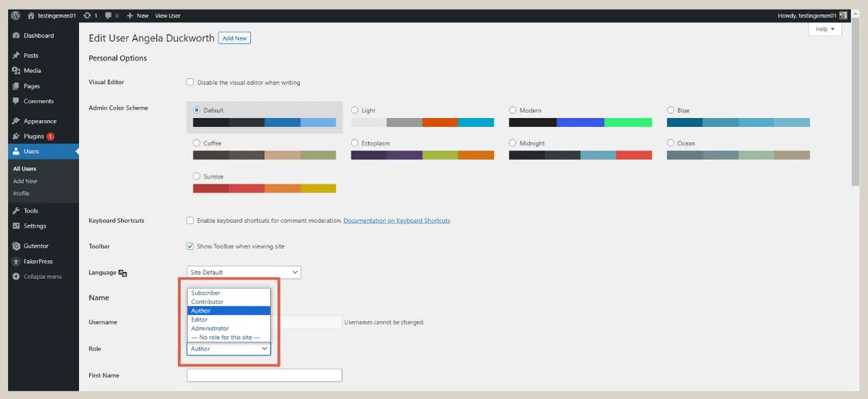Select the Ectoplasm color scheme radio

(355, 143)
